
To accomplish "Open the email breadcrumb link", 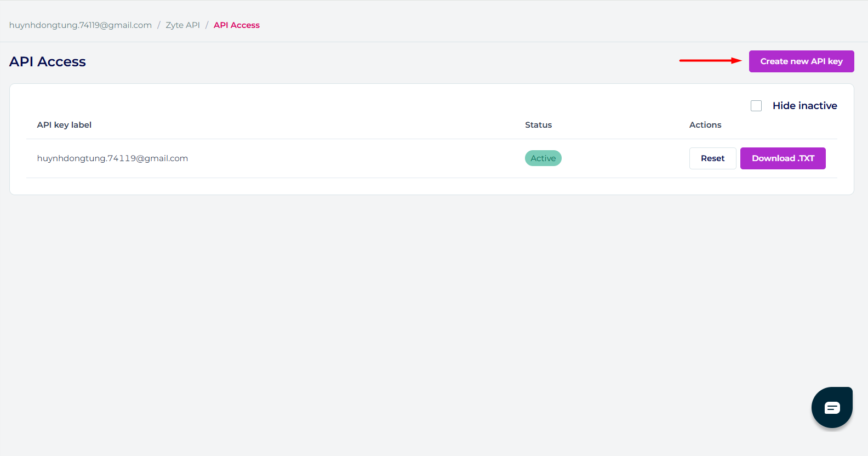I will click(x=81, y=25).
